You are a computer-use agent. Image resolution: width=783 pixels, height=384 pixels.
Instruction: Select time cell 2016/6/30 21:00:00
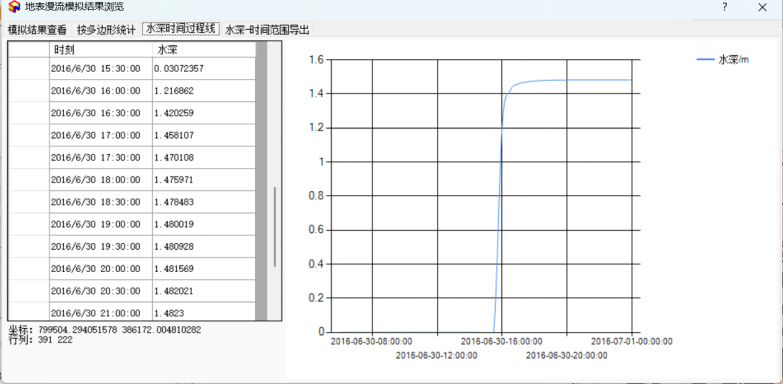[x=101, y=312]
